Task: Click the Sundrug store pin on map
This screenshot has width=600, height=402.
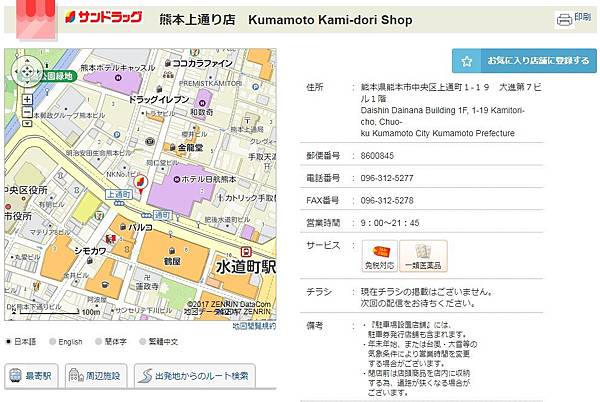Action: tap(140, 184)
